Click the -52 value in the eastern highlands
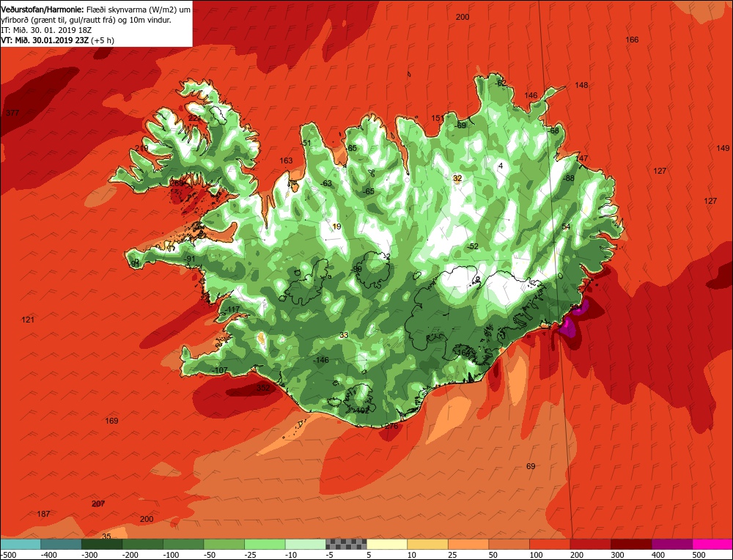Viewport: 733px width, 560px height. point(473,246)
